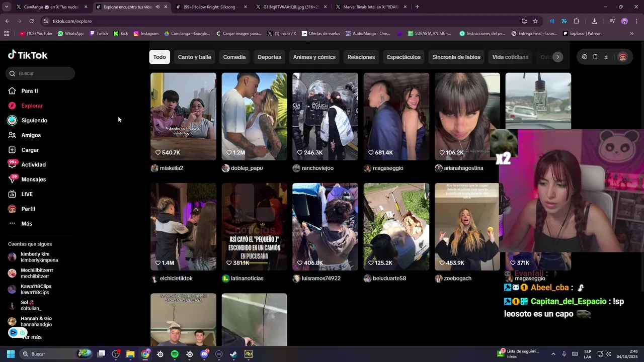Select the Deportes category

click(x=269, y=57)
